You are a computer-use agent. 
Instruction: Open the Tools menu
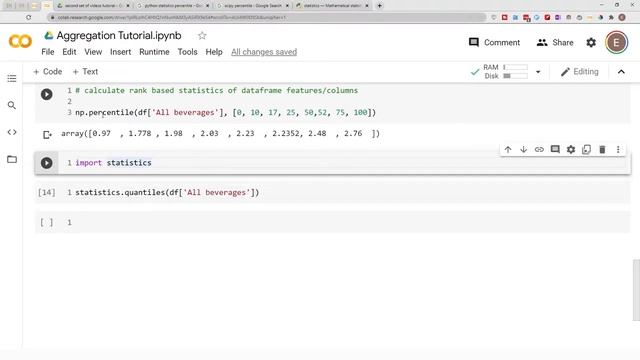187,52
